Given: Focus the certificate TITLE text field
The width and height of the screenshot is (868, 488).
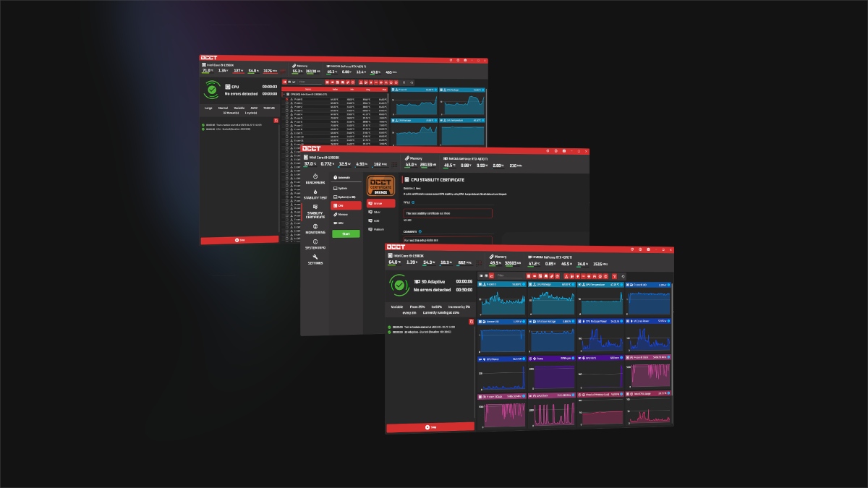Looking at the screenshot, I should pos(448,214).
